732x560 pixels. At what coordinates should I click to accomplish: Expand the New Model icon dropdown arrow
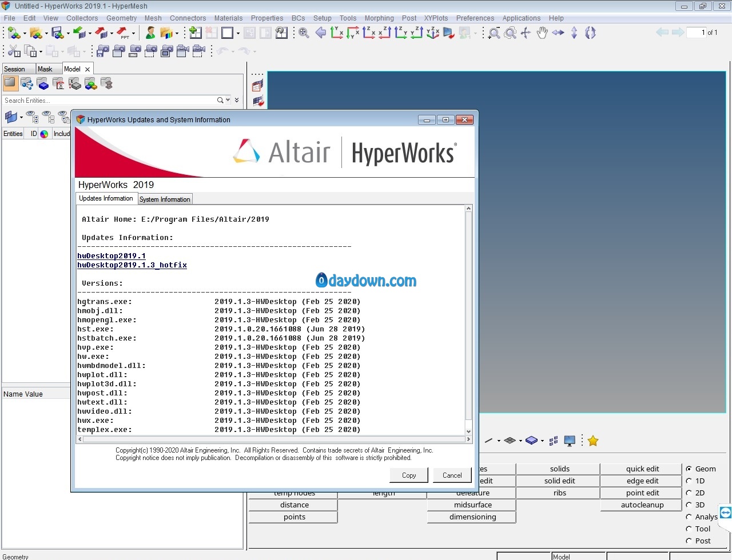coord(25,33)
